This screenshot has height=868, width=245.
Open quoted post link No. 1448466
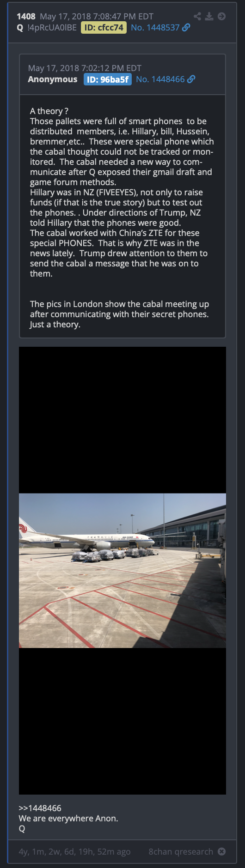pyautogui.click(x=160, y=79)
